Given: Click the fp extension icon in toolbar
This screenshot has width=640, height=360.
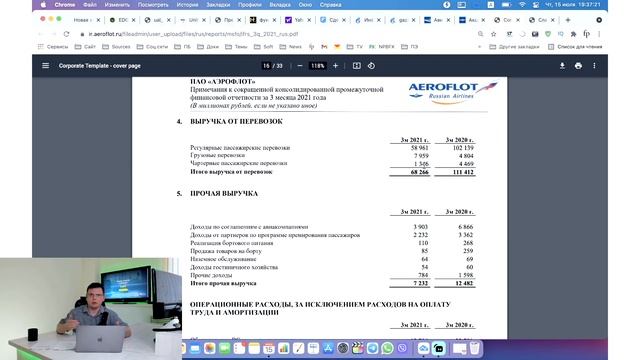Looking at the screenshot, I should (587, 34).
